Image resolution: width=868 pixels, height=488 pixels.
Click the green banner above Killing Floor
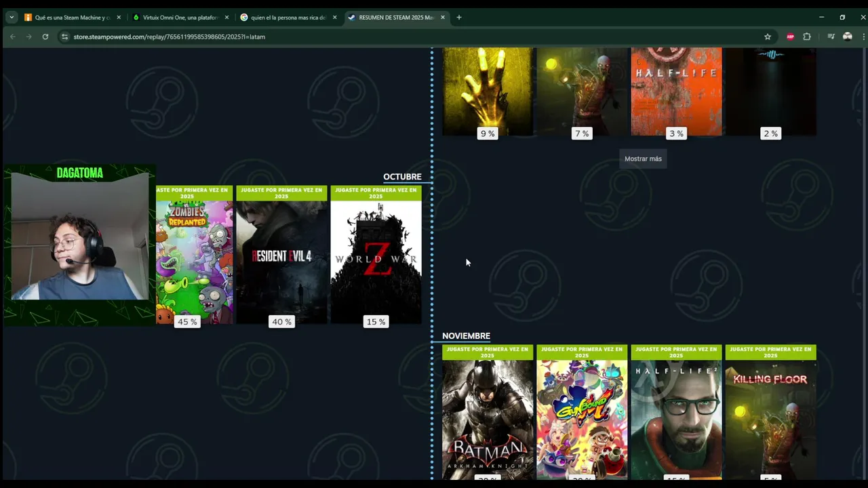coord(770,352)
